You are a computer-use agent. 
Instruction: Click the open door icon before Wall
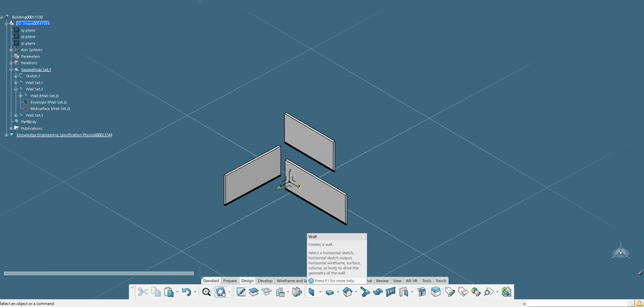[297, 292]
